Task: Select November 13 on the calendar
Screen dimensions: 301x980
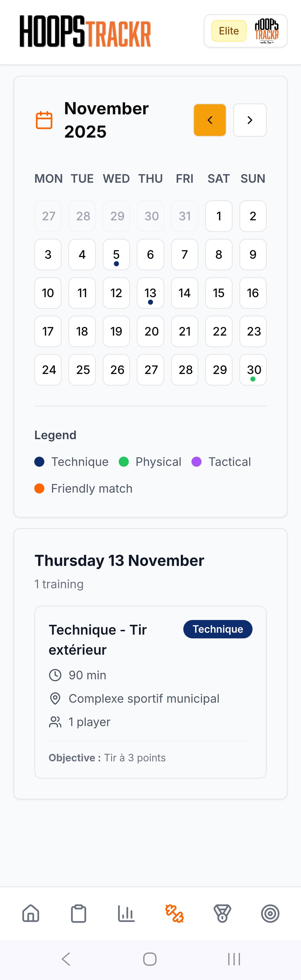Action: [x=150, y=293]
